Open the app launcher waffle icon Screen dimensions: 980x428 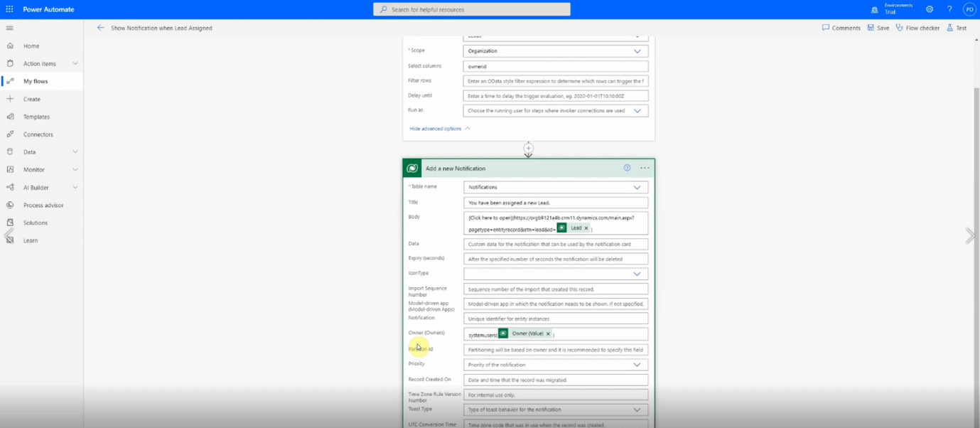pyautogui.click(x=9, y=9)
